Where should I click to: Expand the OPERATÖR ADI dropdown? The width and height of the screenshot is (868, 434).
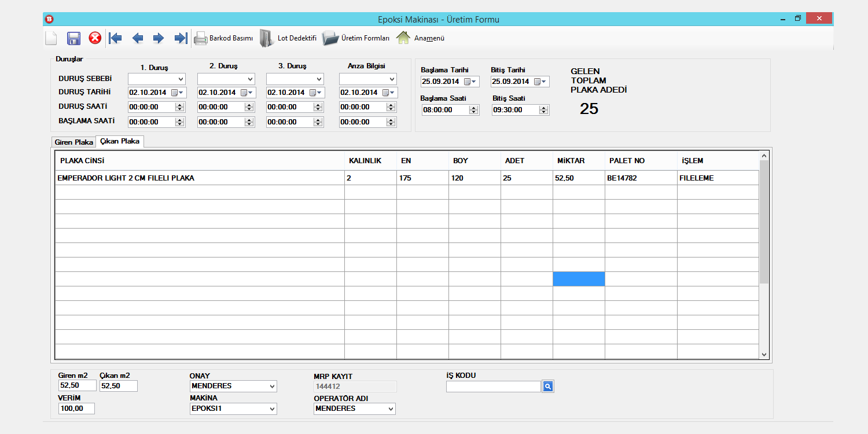tap(391, 409)
